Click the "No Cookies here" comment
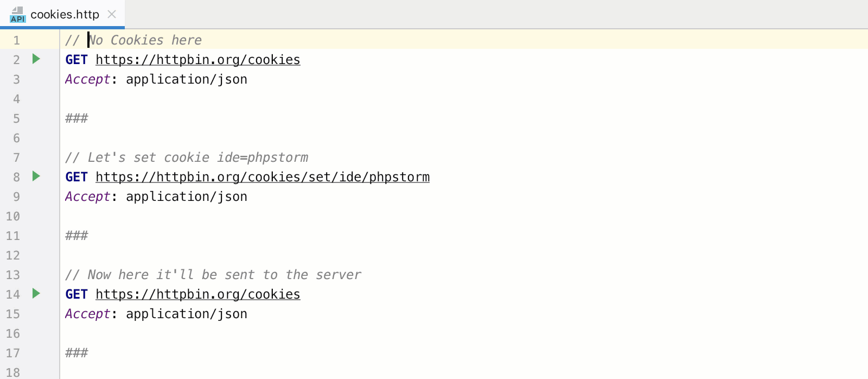The height and width of the screenshot is (379, 868). (x=144, y=40)
